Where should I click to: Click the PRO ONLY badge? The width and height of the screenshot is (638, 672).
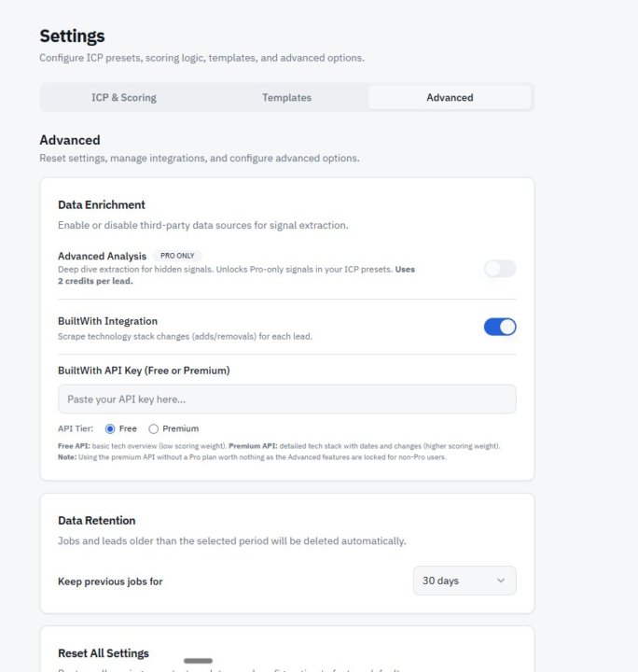click(x=178, y=256)
